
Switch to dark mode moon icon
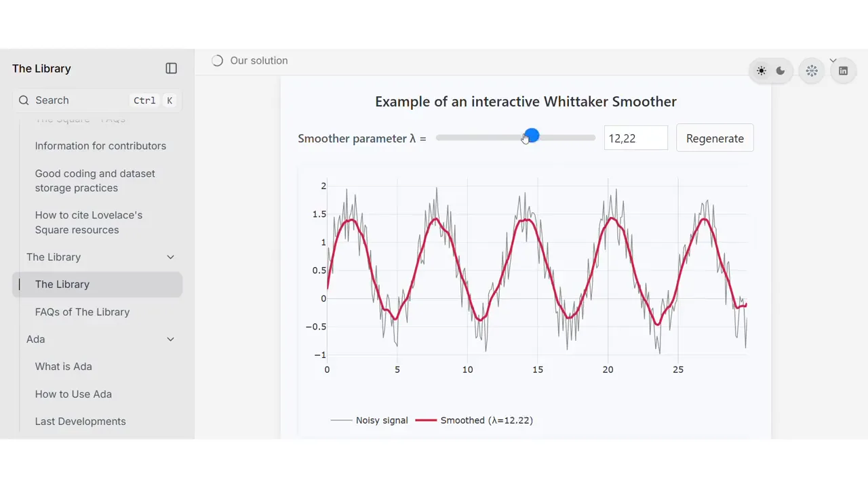781,70
